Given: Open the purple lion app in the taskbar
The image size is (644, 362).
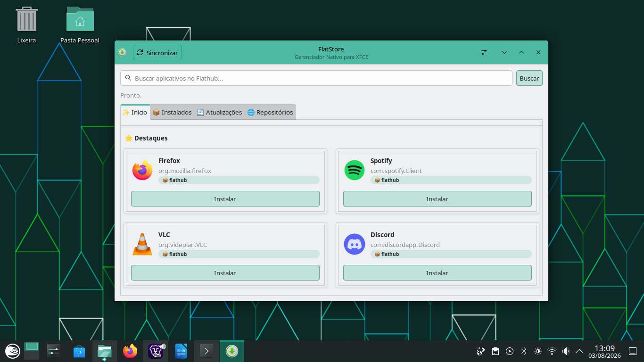Looking at the screenshot, I should coord(156,351).
